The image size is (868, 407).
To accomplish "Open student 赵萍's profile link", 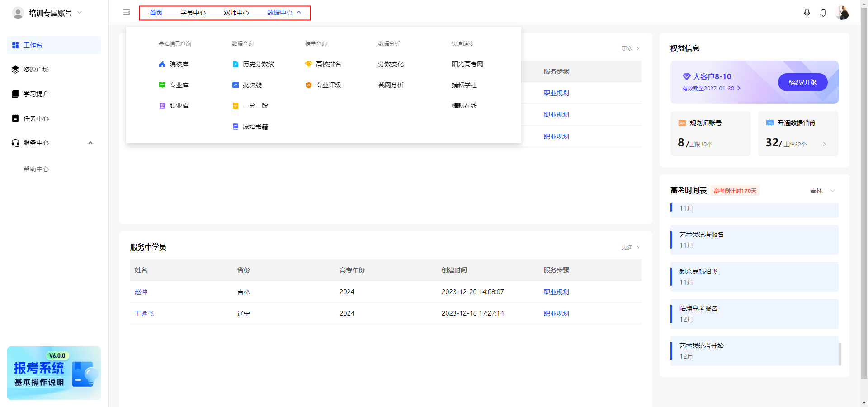I will (x=141, y=291).
